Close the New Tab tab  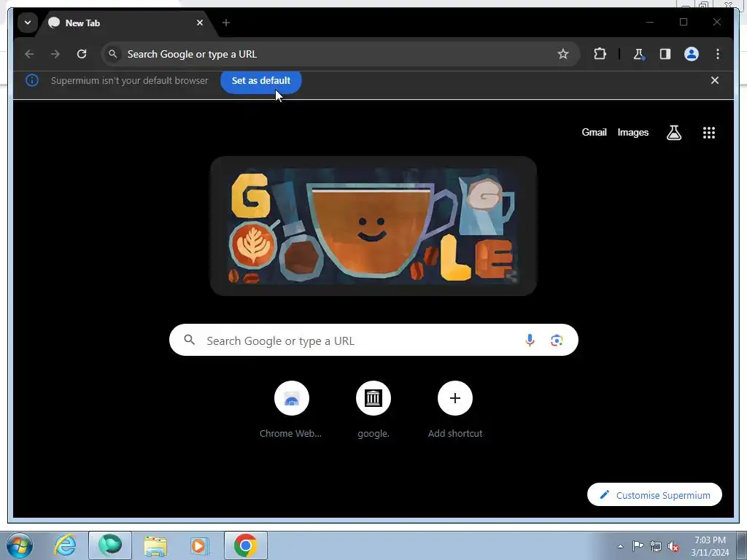pos(200,23)
